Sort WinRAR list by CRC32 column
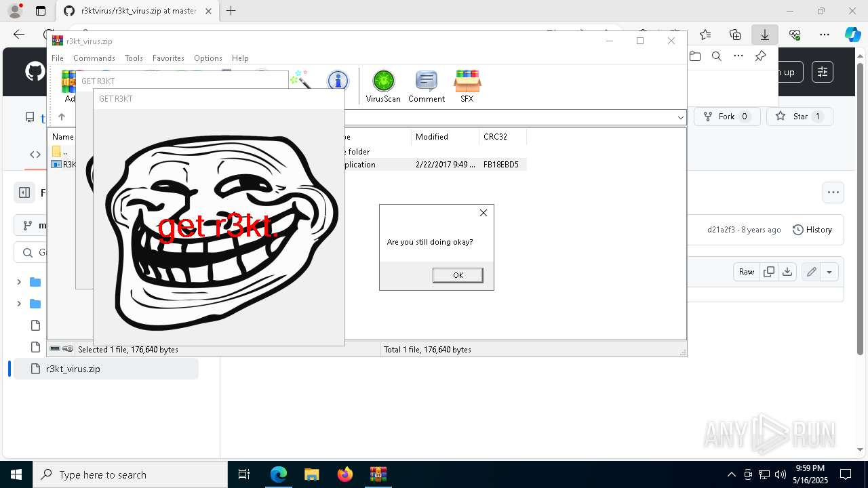The width and height of the screenshot is (868, 488). pyautogui.click(x=502, y=137)
